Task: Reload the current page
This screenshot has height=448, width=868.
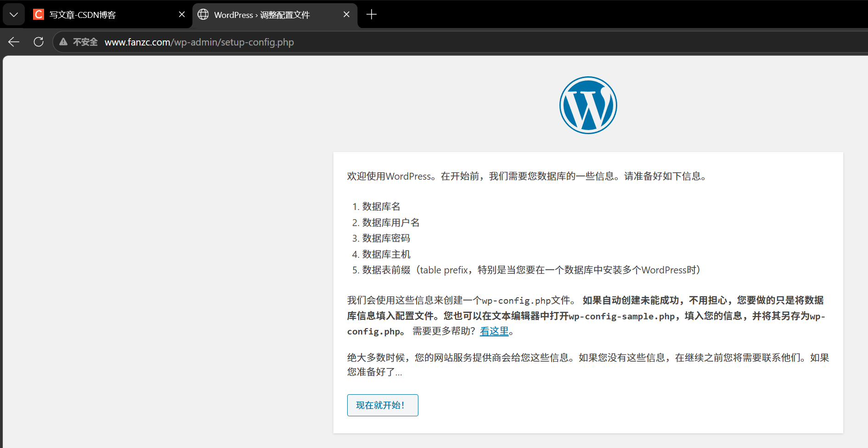Action: pyautogui.click(x=39, y=42)
